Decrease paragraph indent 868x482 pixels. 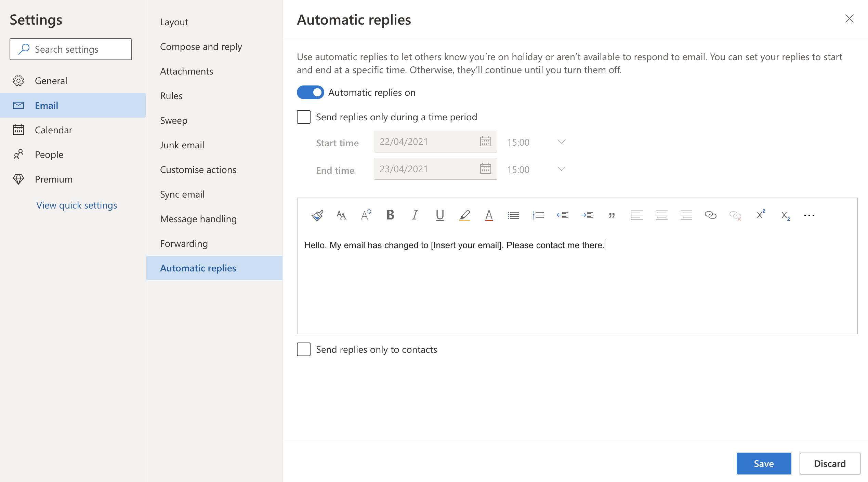tap(563, 215)
